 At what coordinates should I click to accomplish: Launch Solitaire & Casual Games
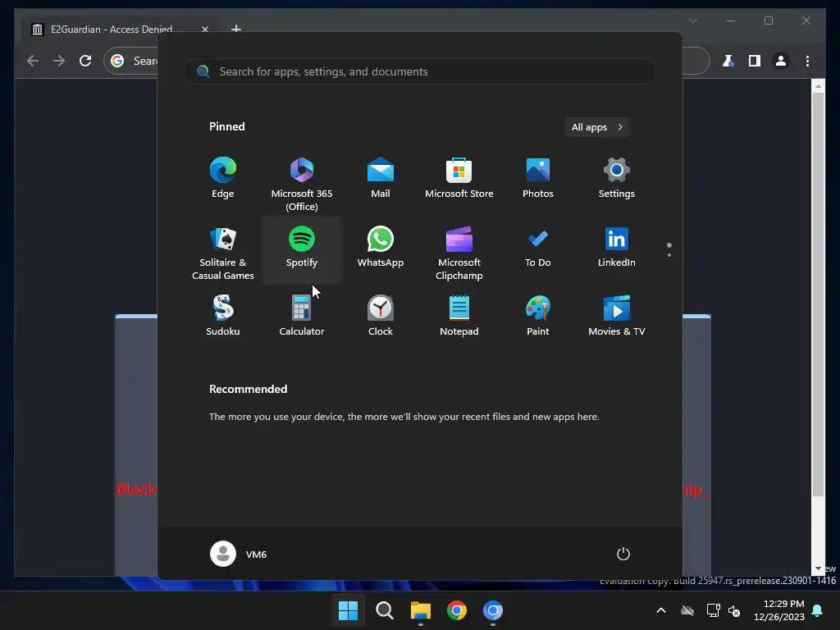pos(223,253)
